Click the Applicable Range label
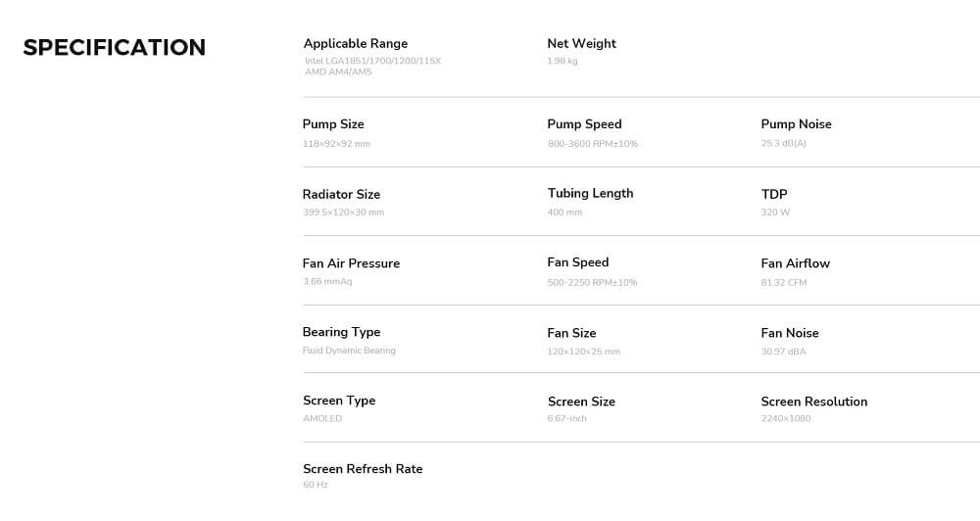The height and width of the screenshot is (521, 980). click(355, 43)
